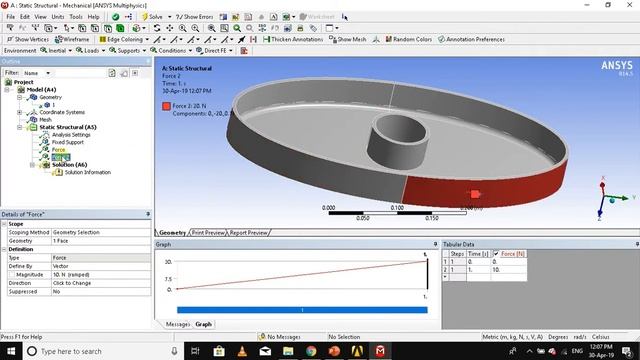Click the Zoom To Fit icon
The width and height of the screenshot is (640, 360).
tap(211, 28)
